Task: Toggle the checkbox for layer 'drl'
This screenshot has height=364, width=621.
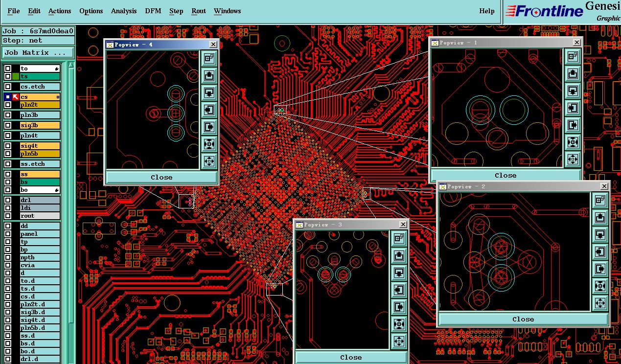Action: pos(8,200)
